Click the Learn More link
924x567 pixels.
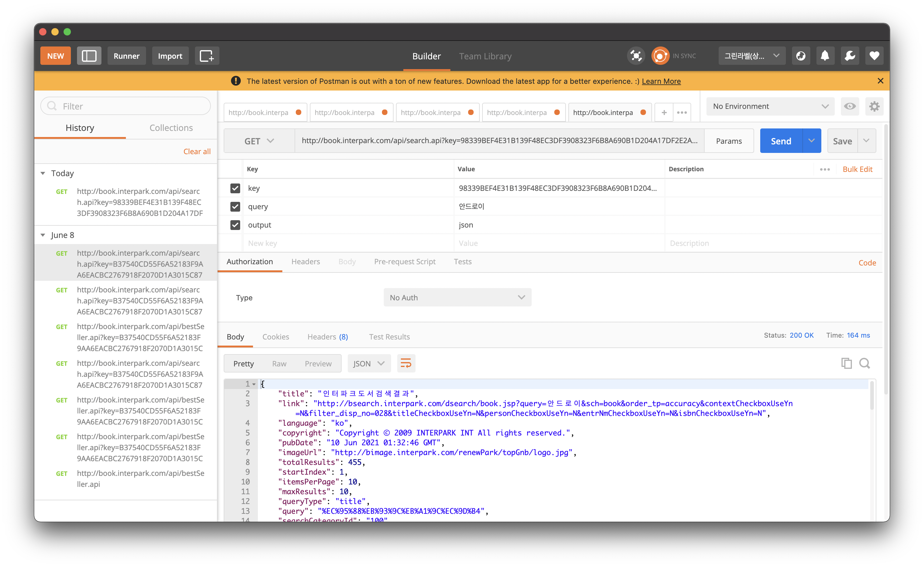661,81
